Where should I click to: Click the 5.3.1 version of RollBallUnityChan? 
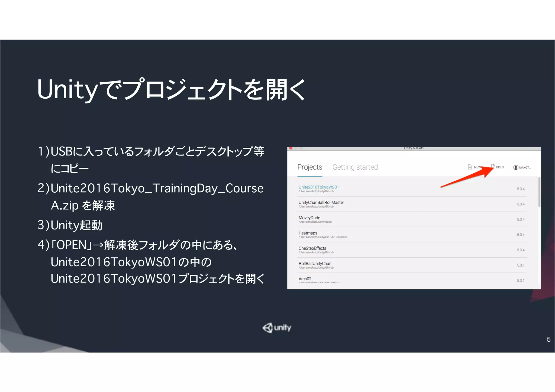click(521, 265)
